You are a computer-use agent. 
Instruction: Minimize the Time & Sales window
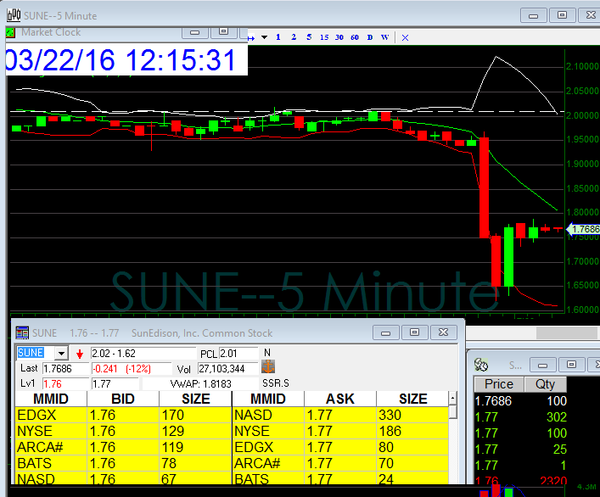coord(543,365)
